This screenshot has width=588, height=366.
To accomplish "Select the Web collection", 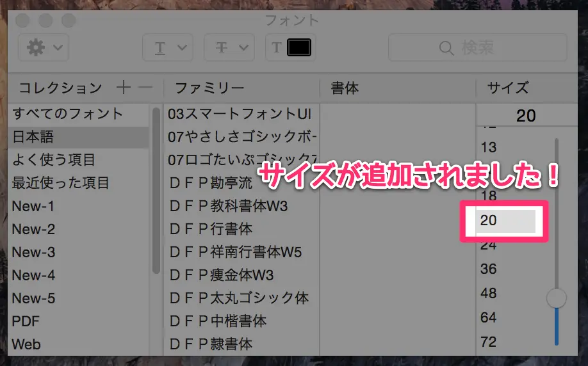I will (x=26, y=344).
